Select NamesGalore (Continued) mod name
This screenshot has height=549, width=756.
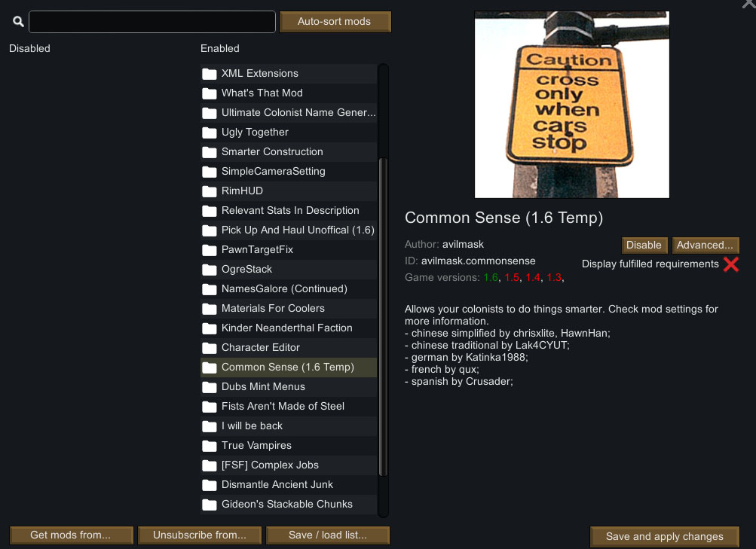284,289
